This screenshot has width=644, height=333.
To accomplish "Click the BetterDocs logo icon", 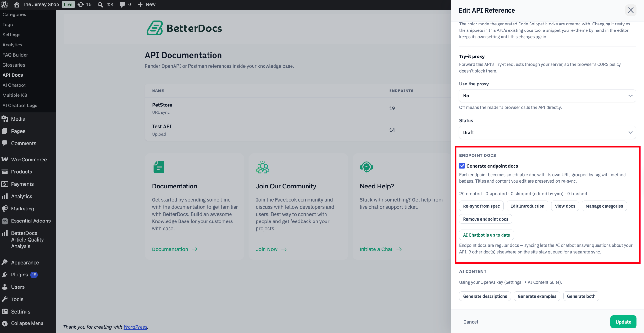I will pyautogui.click(x=155, y=28).
